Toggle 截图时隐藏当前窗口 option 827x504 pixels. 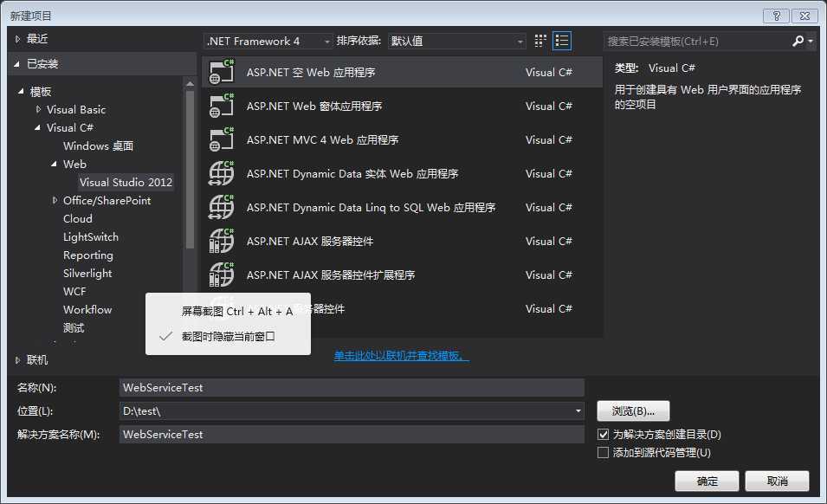(x=228, y=336)
